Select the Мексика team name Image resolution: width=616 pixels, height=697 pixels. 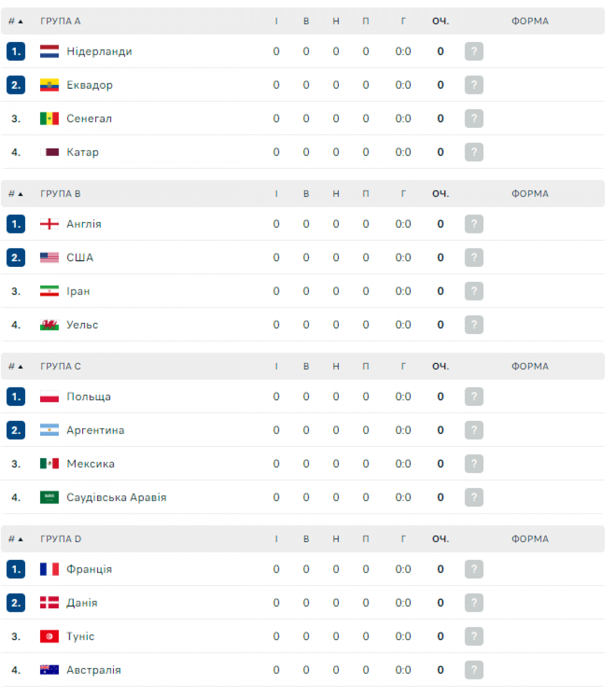click(90, 464)
